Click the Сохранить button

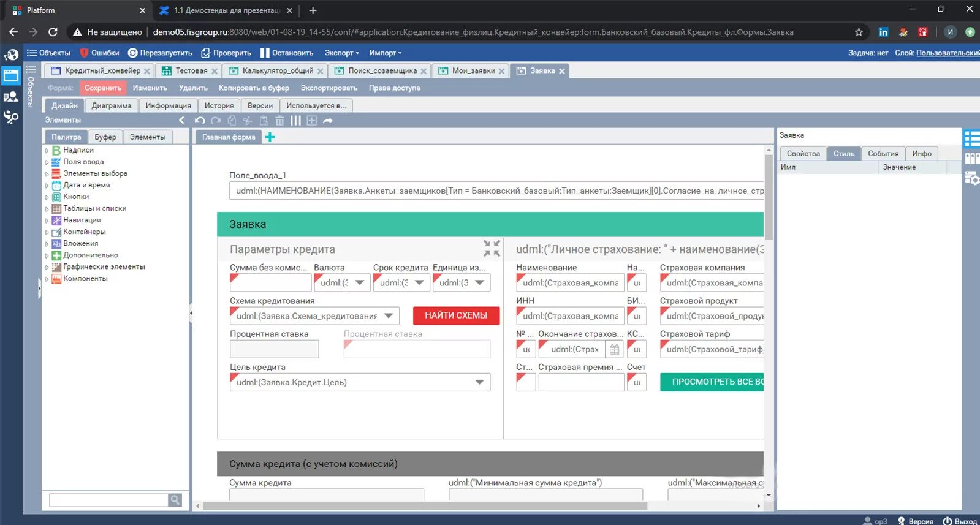coord(103,88)
